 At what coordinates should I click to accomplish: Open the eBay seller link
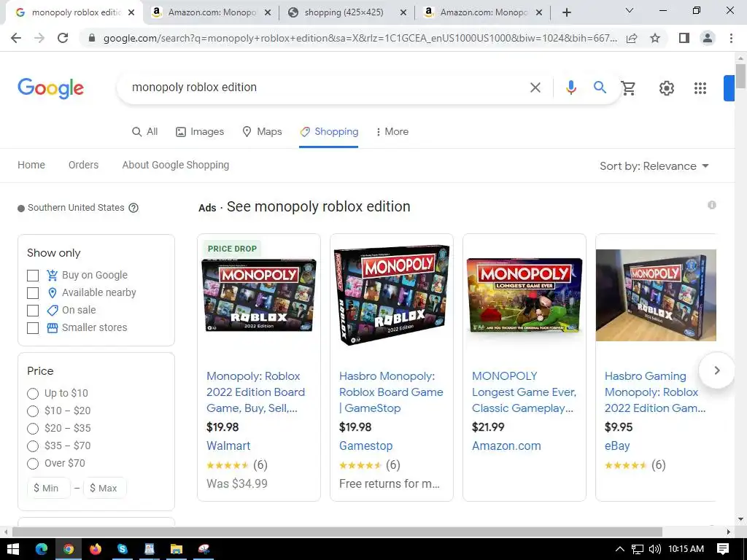[617, 446]
